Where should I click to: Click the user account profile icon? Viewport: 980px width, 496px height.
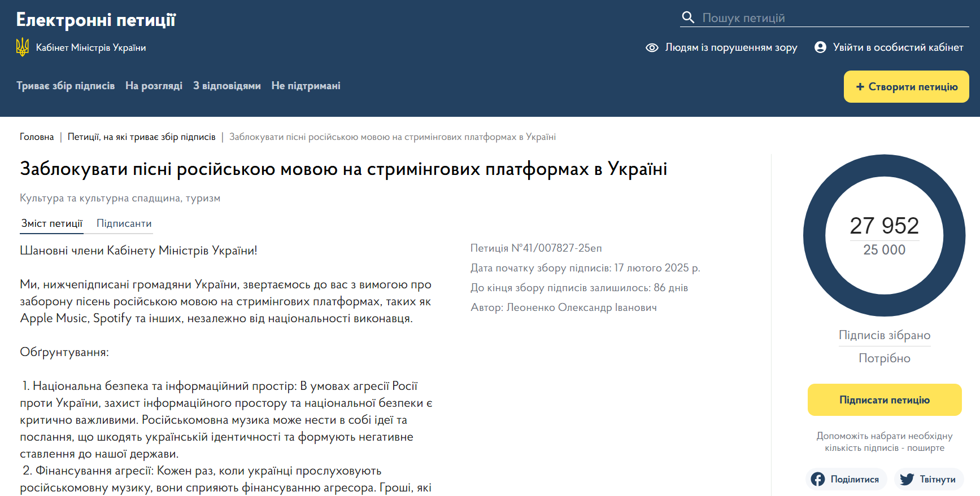[820, 47]
